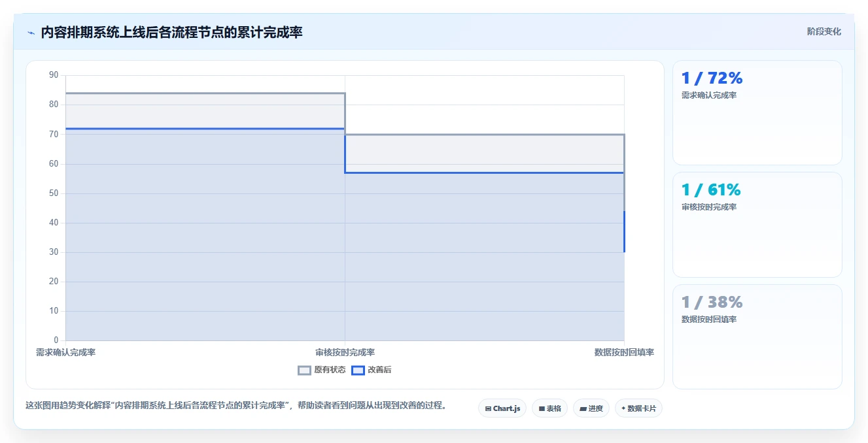Click the 1 / 72% value
Image resolution: width=868 pixels, height=443 pixels.
(x=712, y=78)
